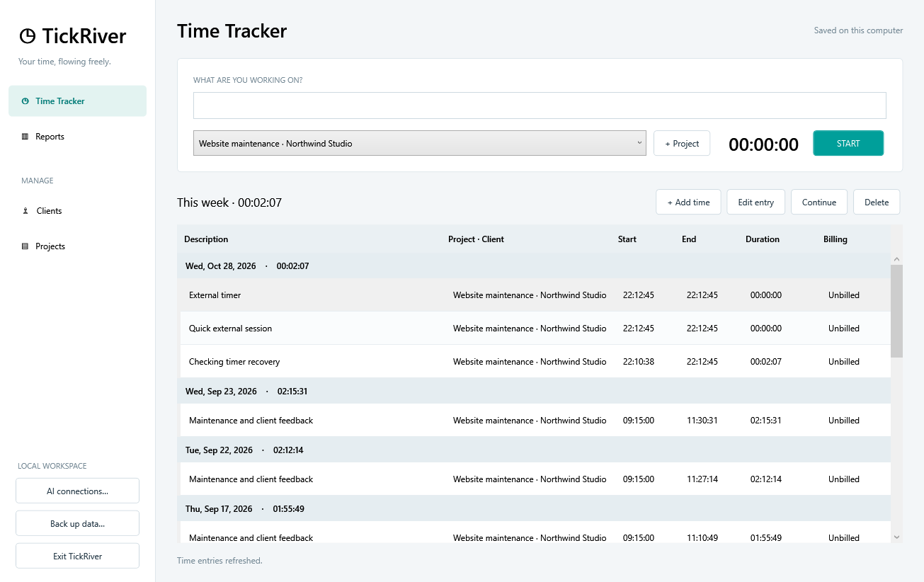Click the clock icon beside Time Tracker
The width and height of the screenshot is (924, 582).
point(25,101)
